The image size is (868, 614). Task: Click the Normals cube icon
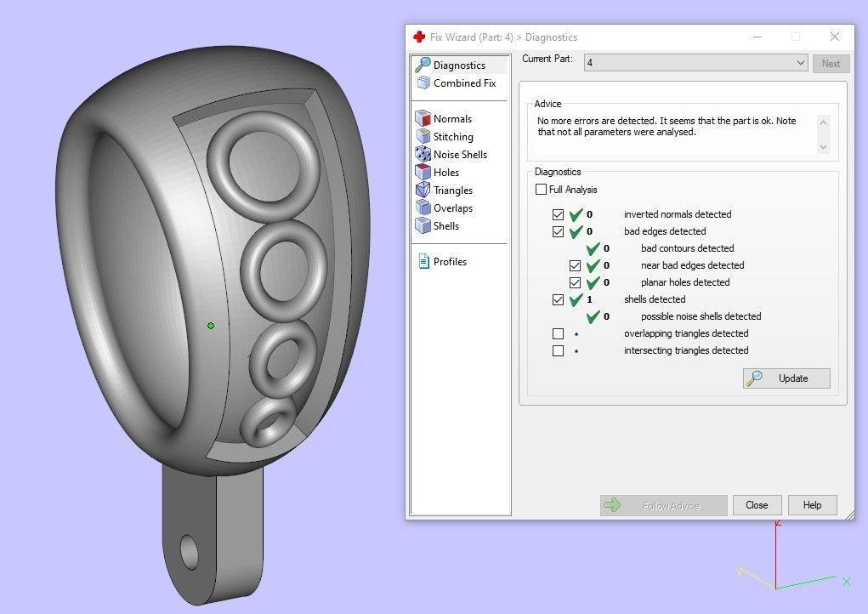point(423,118)
